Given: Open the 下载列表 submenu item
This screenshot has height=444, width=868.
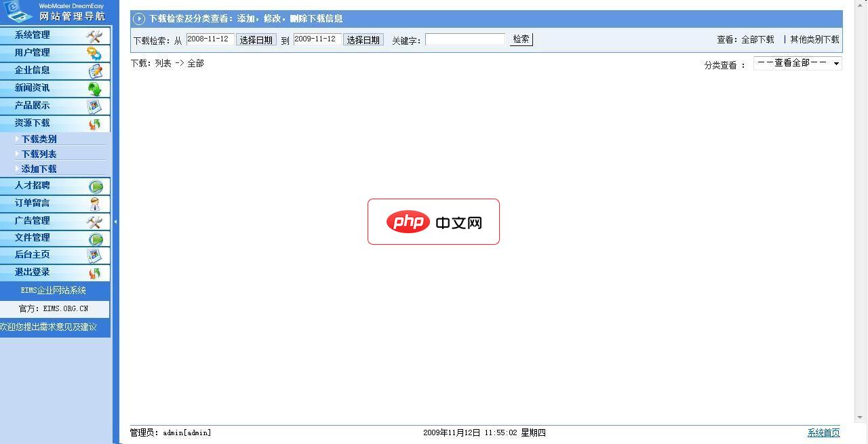Looking at the screenshot, I should [39, 154].
